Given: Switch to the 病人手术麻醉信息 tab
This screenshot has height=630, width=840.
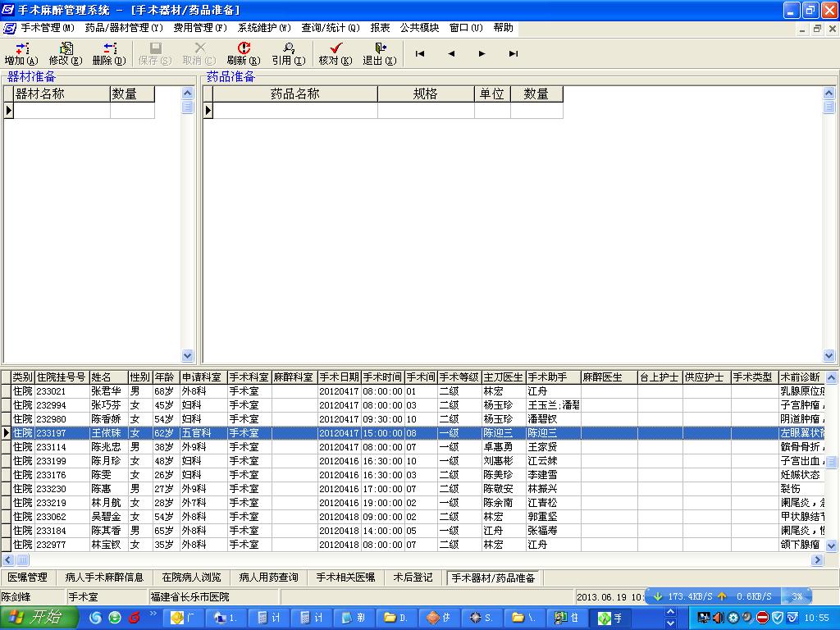Looking at the screenshot, I should [104, 577].
